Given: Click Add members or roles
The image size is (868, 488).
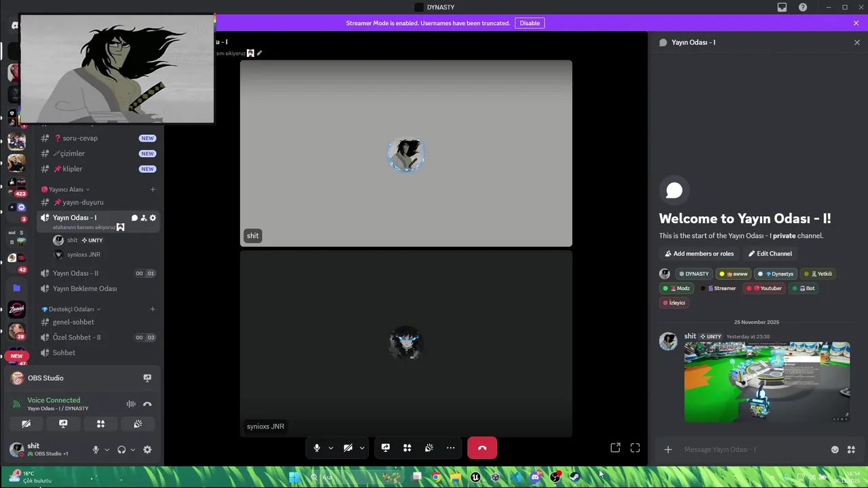Looking at the screenshot, I should tap(698, 253).
